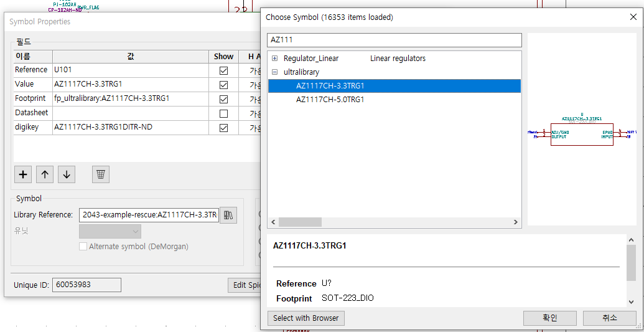This screenshot has width=644, height=332.
Task: Click the horizontal scrollbar thumb of the symbol tree
Action: coord(300,222)
